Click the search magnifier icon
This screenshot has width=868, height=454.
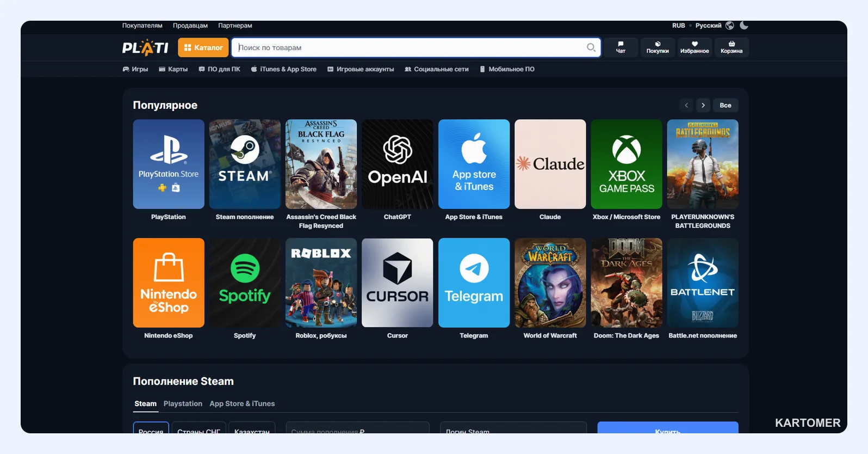tap(591, 47)
